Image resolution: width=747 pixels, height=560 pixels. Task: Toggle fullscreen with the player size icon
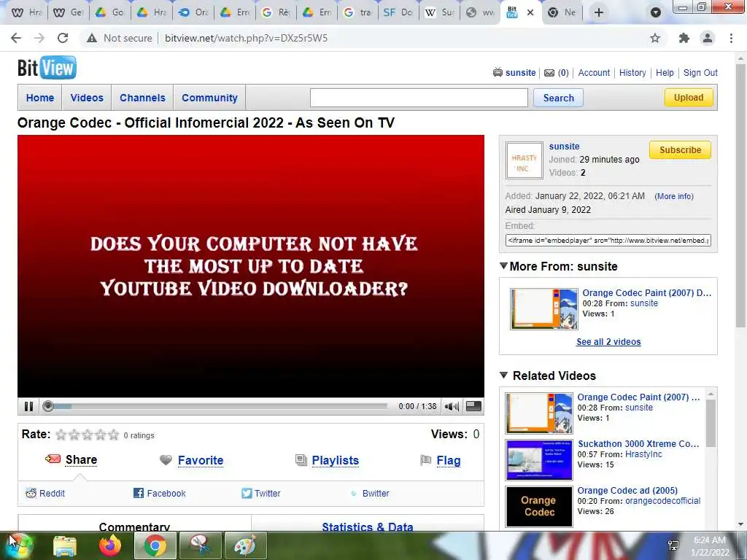point(473,405)
